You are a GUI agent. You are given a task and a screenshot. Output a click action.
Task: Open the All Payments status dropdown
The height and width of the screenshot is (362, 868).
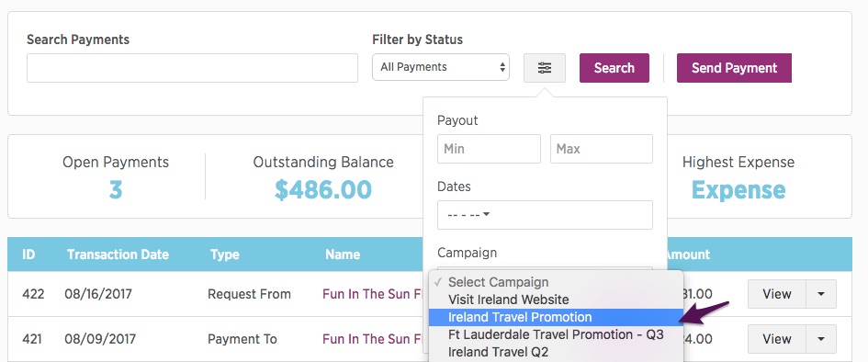[441, 67]
